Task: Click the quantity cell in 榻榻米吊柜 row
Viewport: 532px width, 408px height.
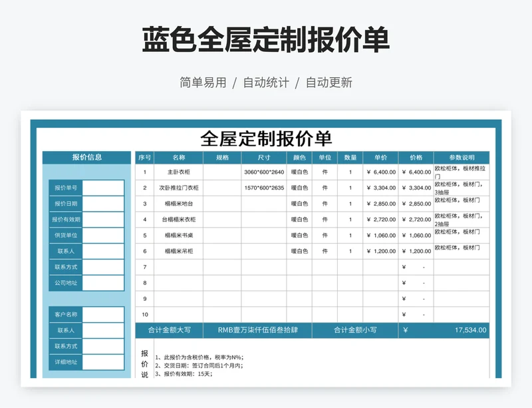Action: pos(350,252)
